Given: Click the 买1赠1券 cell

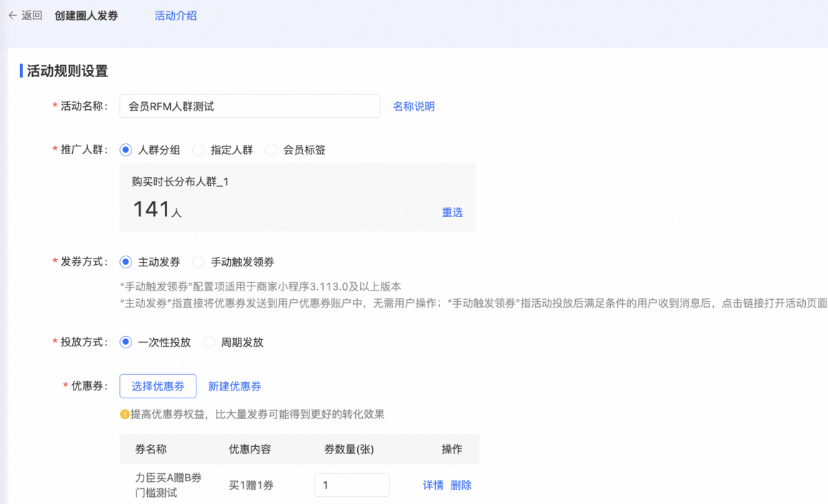Looking at the screenshot, I should point(251,485).
